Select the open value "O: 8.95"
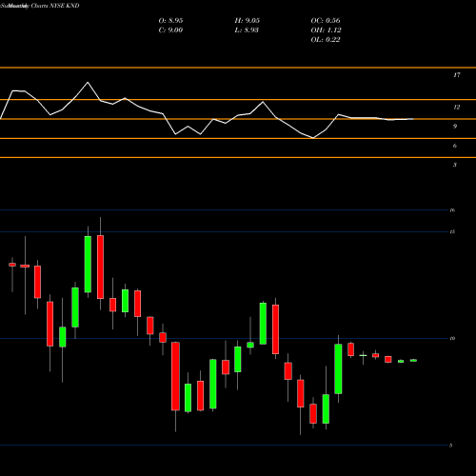The image size is (476, 476). point(170,20)
